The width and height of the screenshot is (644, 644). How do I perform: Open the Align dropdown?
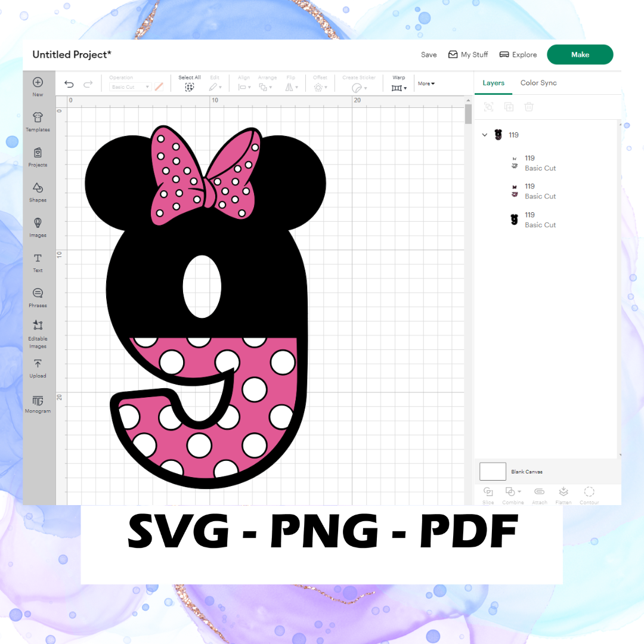pos(244,87)
